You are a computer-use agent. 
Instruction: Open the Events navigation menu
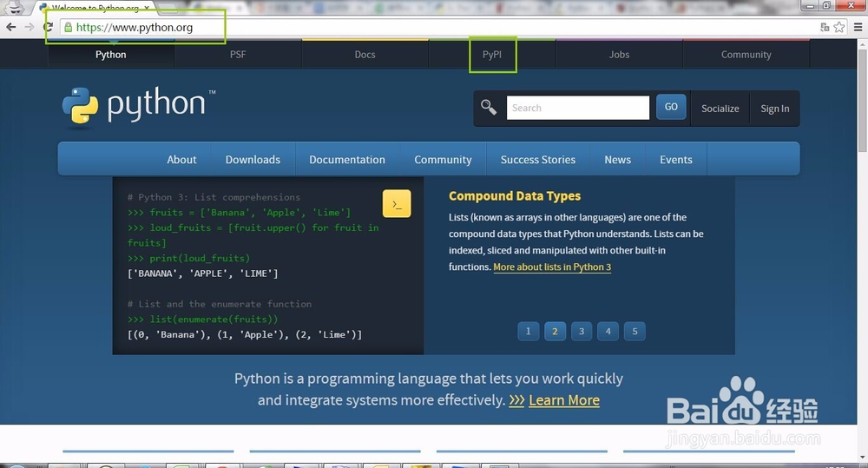click(676, 160)
